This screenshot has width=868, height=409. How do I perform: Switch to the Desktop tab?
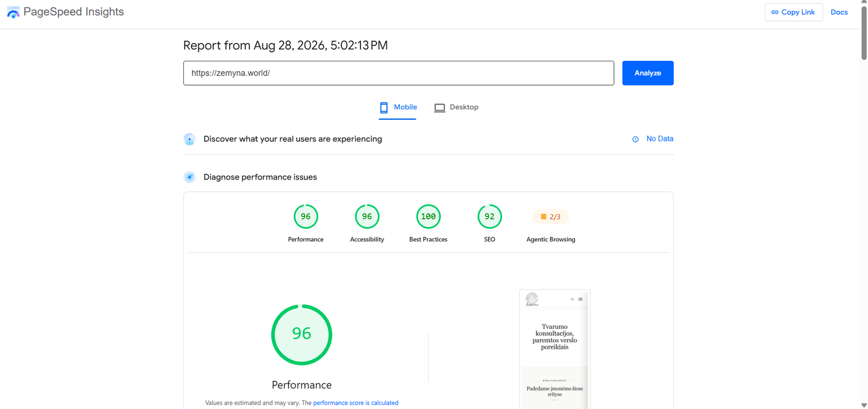click(x=456, y=107)
